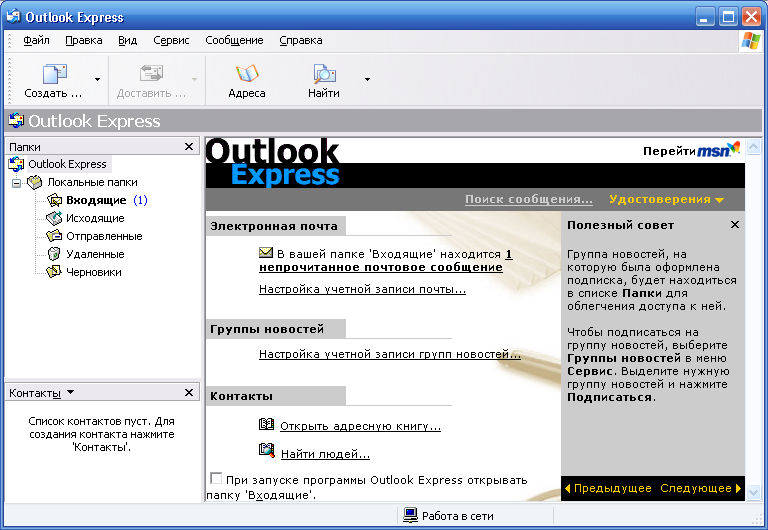Show the Предыдущее tip
This screenshot has width=768, height=530.
pos(608,488)
